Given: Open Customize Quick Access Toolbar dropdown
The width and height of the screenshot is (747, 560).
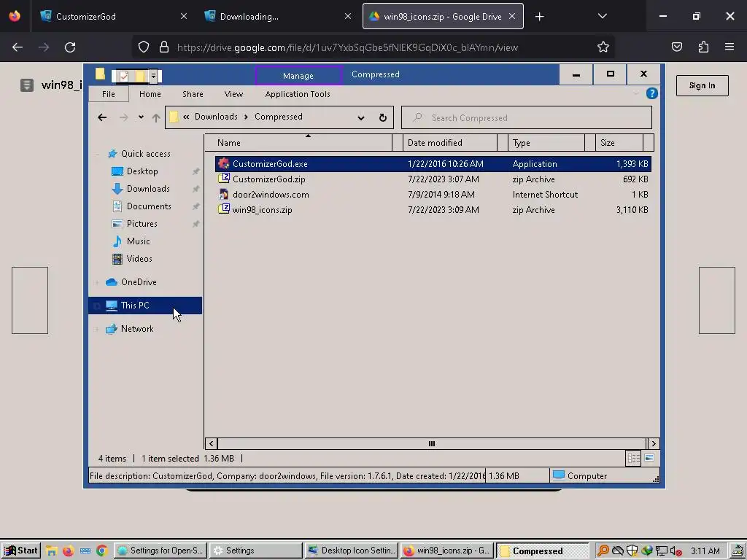Looking at the screenshot, I should [153, 76].
